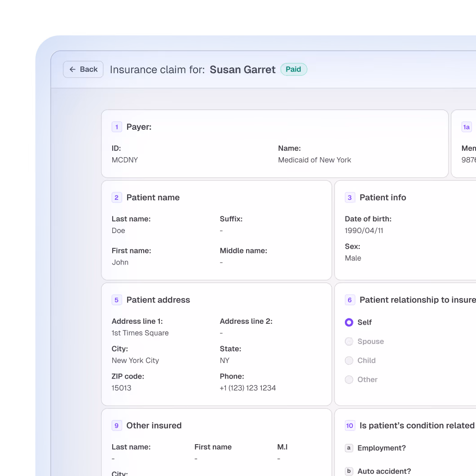
Task: Click payer name Medicaid of New York
Action: (314, 160)
